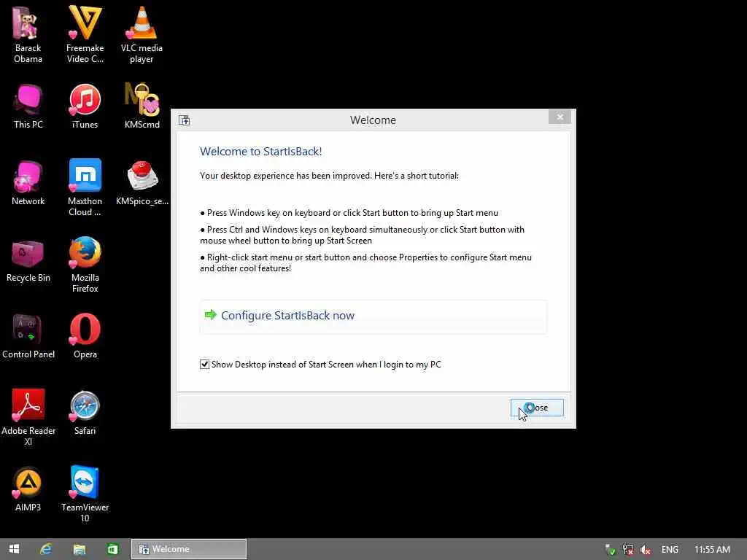Screen dimensions: 747x560
Task: Select the This PC desktop icon
Action: point(28,106)
